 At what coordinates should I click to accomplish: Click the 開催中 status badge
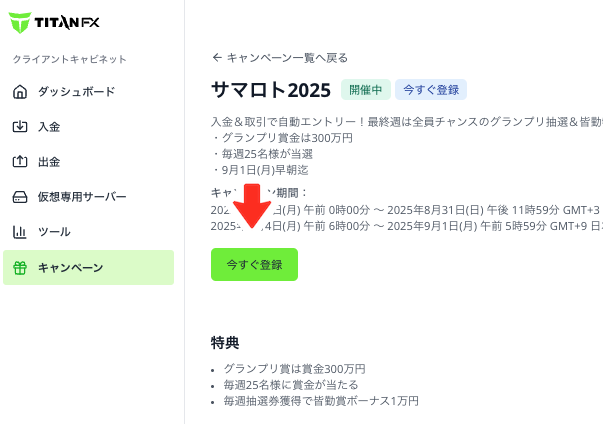[366, 90]
